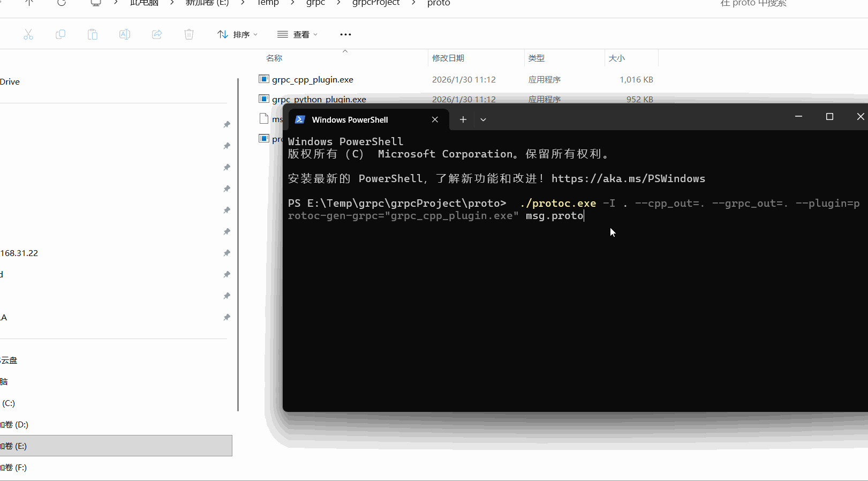Click grpc in the address bar breadcrumb
Screen dimensions: 868x481
(x=315, y=3)
